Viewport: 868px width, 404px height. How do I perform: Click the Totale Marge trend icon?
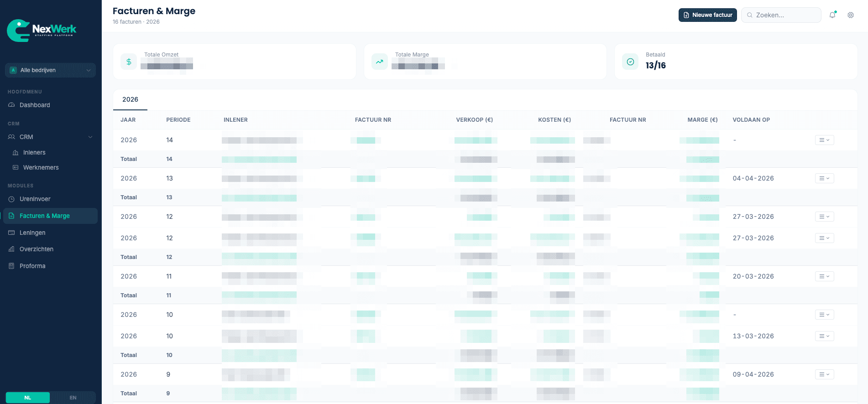click(x=380, y=62)
